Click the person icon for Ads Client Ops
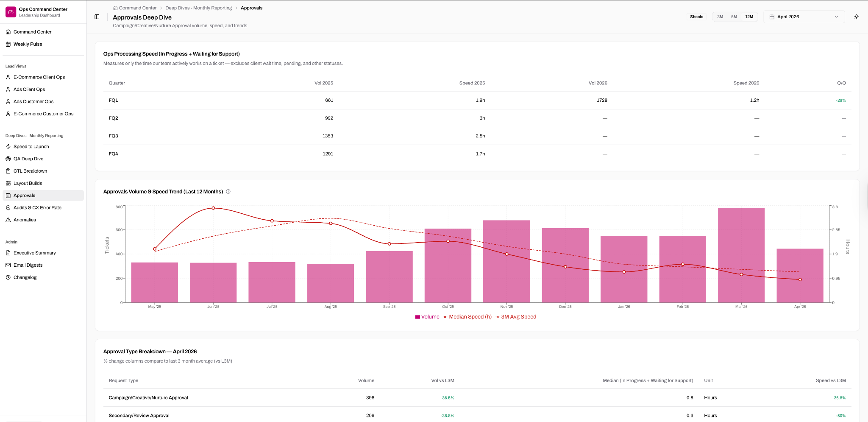 [x=8, y=89]
